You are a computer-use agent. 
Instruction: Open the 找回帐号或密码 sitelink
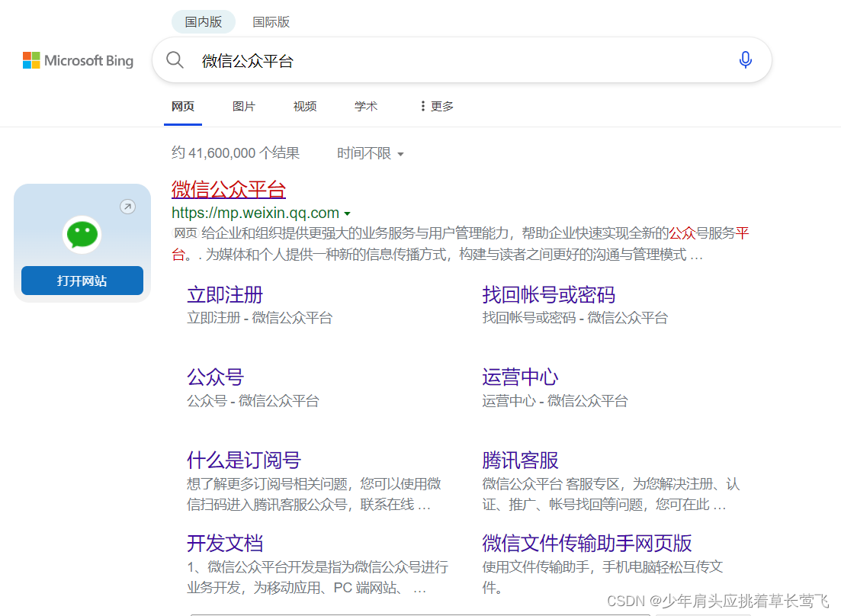click(548, 295)
